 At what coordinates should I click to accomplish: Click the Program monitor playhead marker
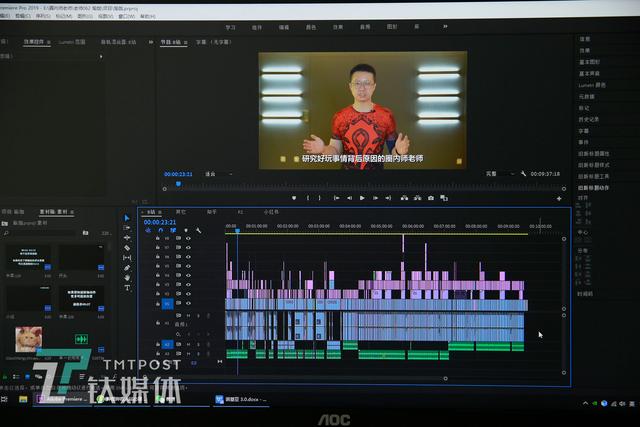[178, 184]
